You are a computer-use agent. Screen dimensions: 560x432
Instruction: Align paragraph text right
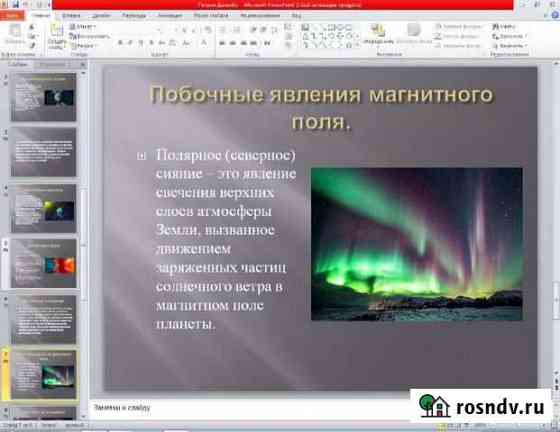[244, 43]
